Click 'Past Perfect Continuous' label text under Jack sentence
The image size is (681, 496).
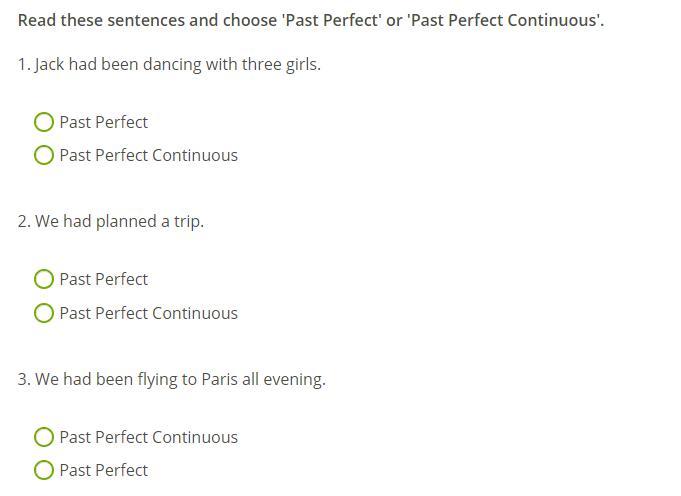coord(148,155)
